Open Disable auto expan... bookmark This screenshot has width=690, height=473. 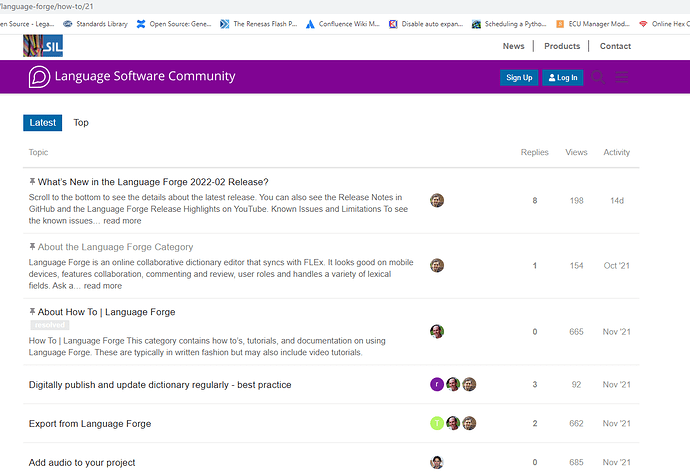click(426, 24)
